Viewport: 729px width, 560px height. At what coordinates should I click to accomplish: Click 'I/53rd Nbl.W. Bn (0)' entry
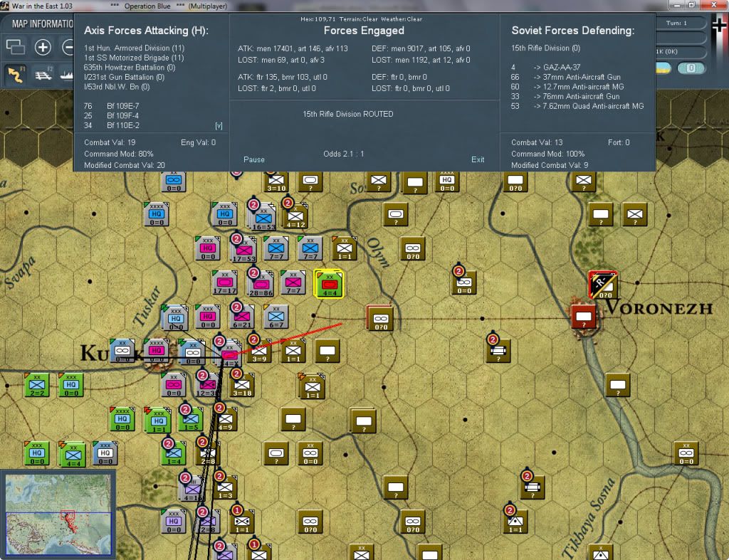click(117, 87)
